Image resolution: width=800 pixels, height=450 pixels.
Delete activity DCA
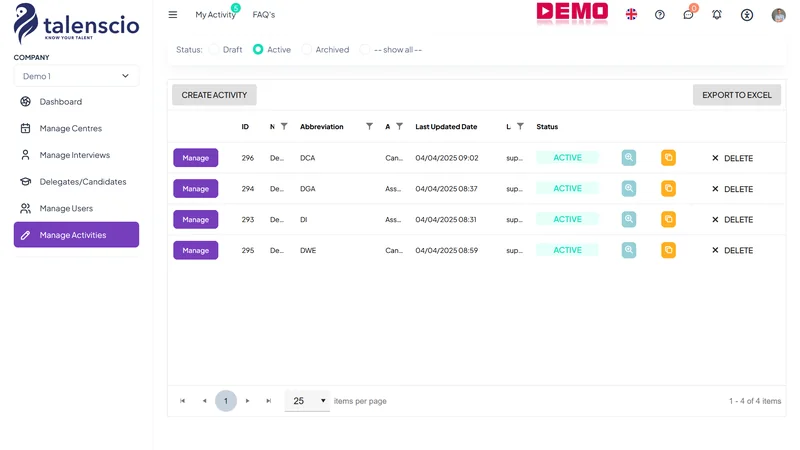point(732,158)
